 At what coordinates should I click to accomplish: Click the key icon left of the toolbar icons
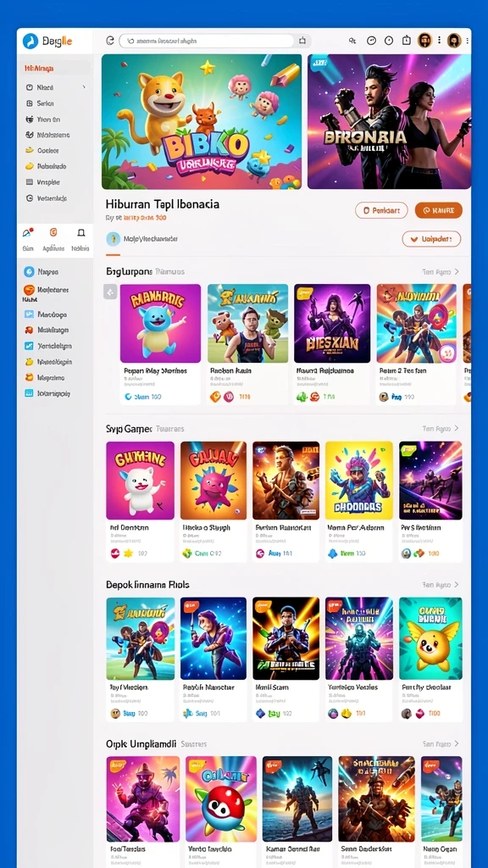352,41
